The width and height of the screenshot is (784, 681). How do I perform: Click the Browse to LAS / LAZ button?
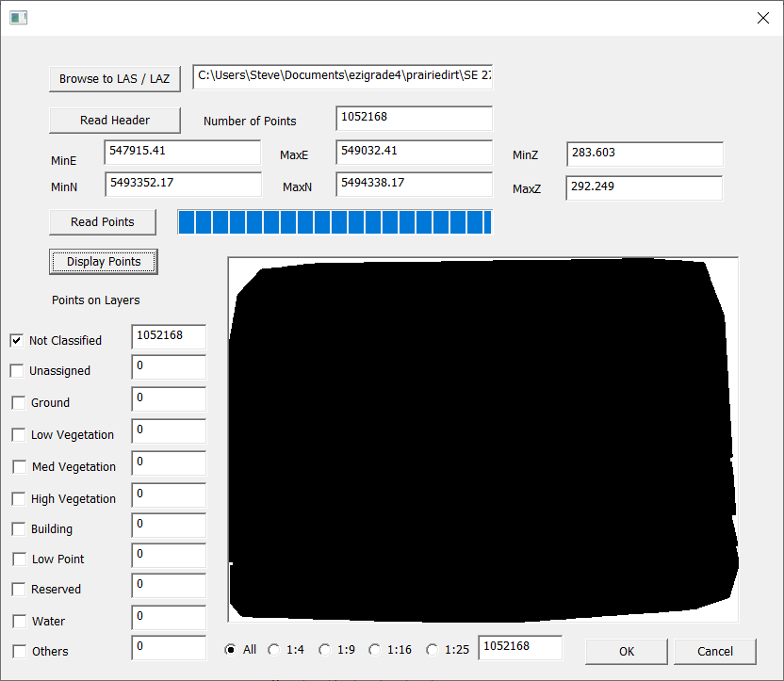[x=114, y=79]
